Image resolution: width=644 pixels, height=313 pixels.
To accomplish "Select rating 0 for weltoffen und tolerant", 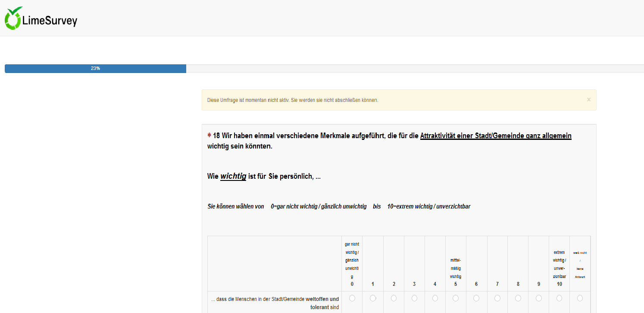I will tap(352, 298).
